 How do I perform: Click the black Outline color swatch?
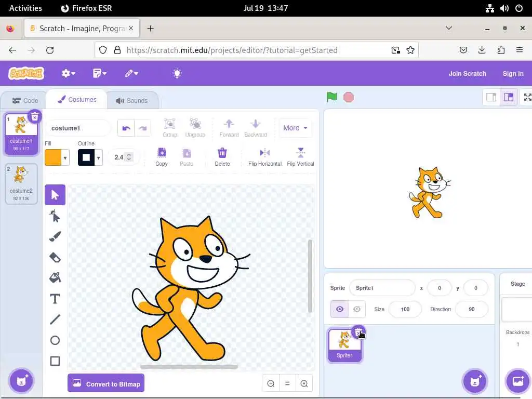pyautogui.click(x=86, y=157)
